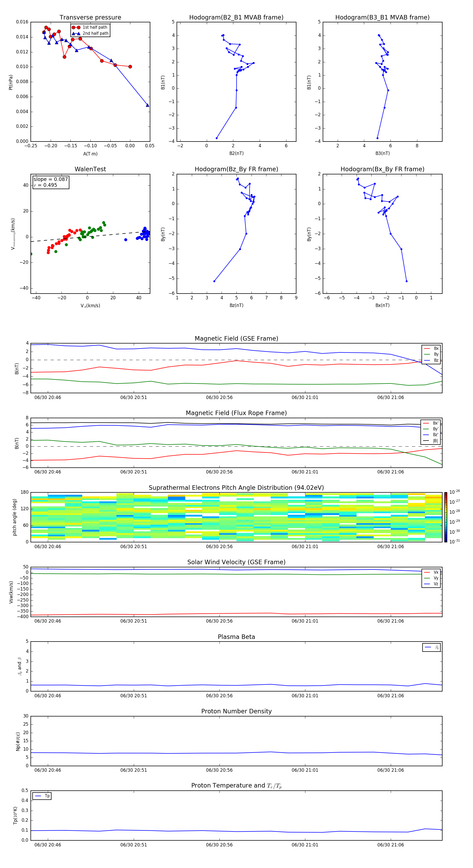The width and height of the screenshot is (473, 868).
Task: Click 06/30 20:56 tick under GSE magnetic field
Action: coord(219,397)
